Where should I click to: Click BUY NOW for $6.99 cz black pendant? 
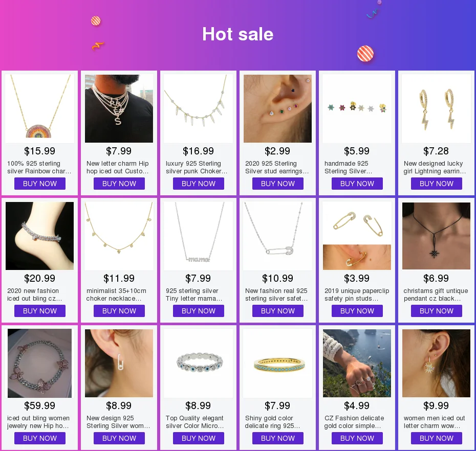pyautogui.click(x=437, y=311)
